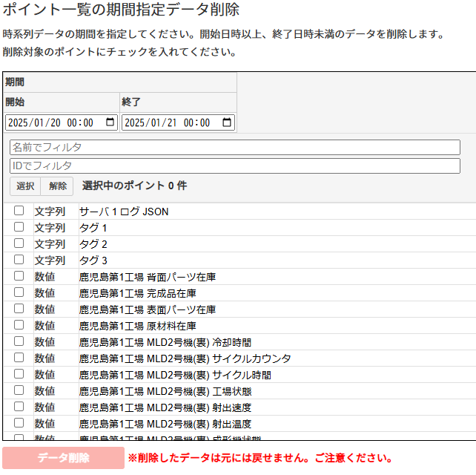Click the 開始 column label
This screenshot has height=475, width=476.
pyautogui.click(x=15, y=102)
